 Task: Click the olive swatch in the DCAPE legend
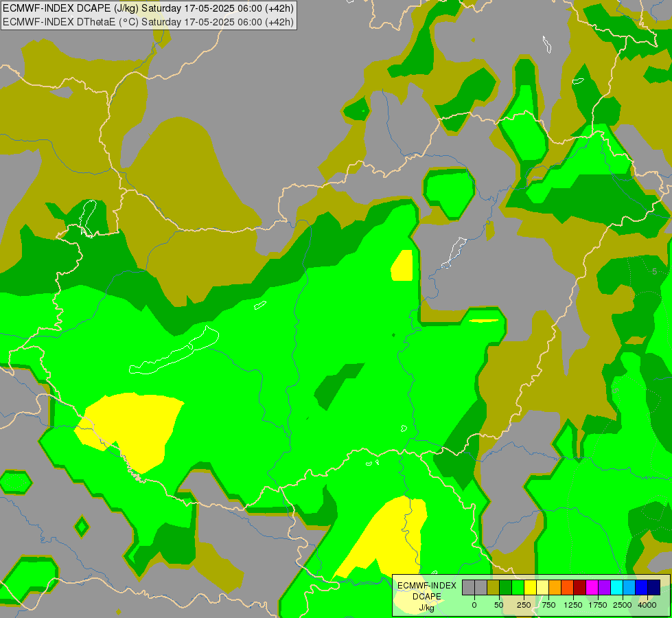(494, 587)
